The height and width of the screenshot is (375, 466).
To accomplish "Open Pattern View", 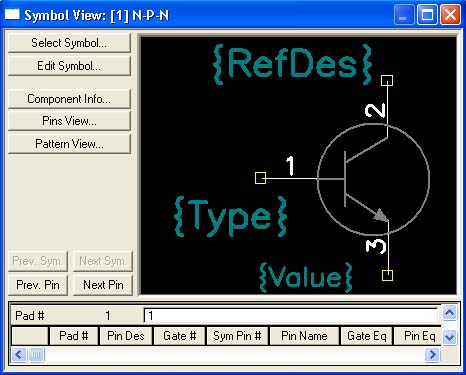I will pyautogui.click(x=69, y=144).
